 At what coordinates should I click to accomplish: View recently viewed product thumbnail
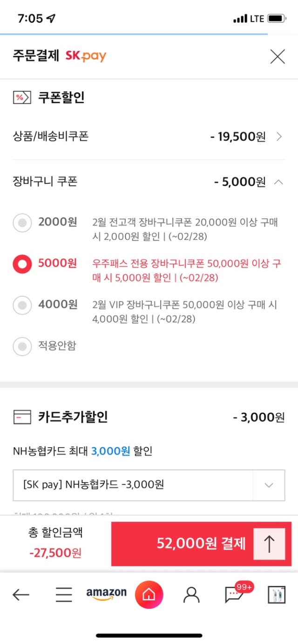coord(277,595)
